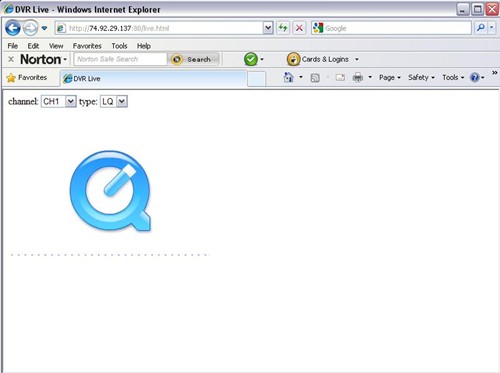The image size is (500, 373).
Task: Click the red Stop loading icon
Action: 299,28
